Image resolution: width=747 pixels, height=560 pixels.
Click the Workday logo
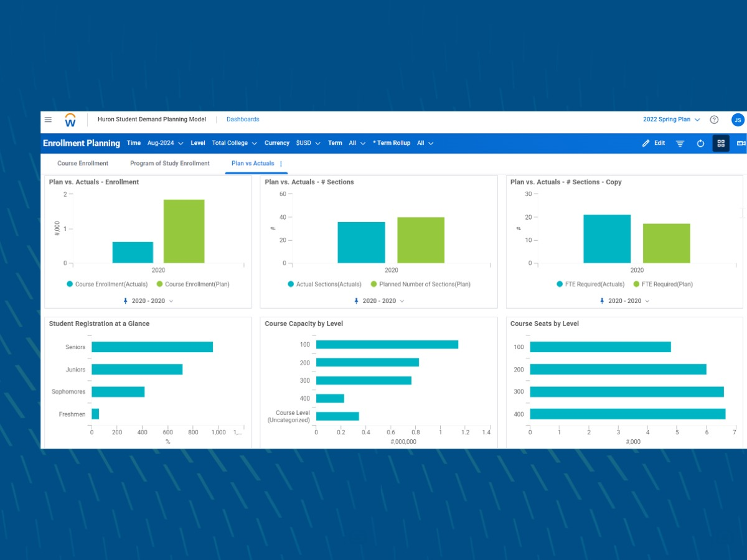(70, 119)
